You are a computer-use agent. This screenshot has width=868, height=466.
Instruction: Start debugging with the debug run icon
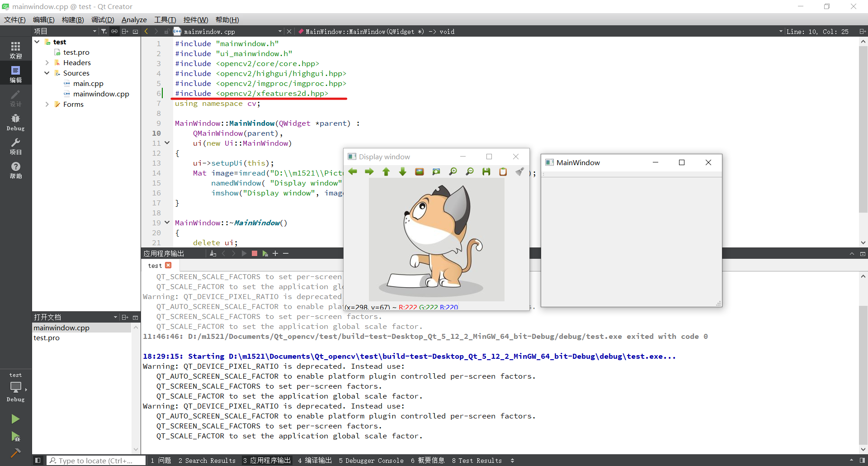(x=15, y=437)
